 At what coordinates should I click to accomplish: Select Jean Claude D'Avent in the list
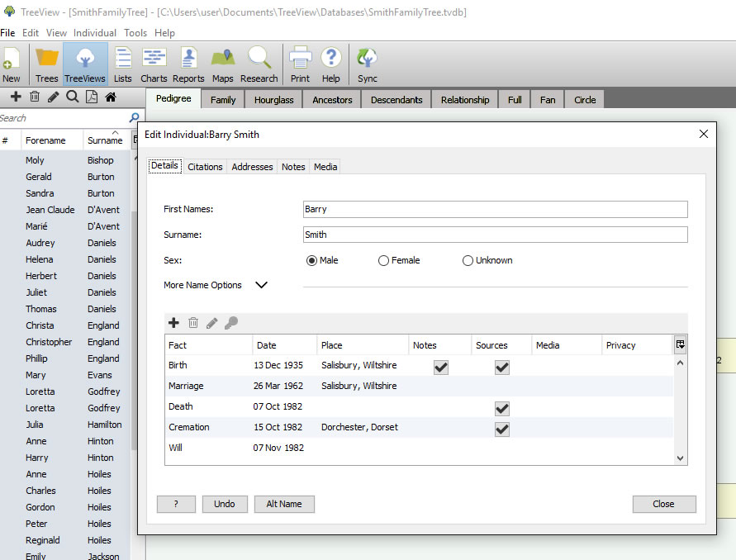(x=65, y=210)
